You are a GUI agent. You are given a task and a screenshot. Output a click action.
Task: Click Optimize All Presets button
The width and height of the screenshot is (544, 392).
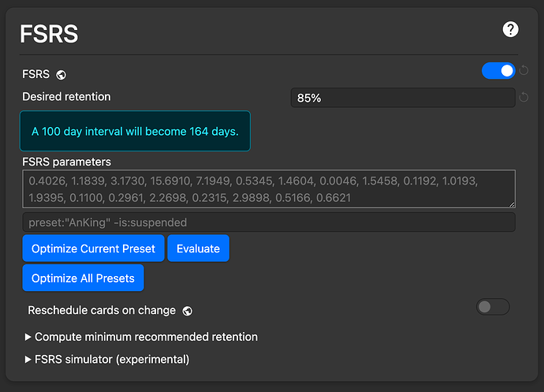pyautogui.click(x=83, y=278)
